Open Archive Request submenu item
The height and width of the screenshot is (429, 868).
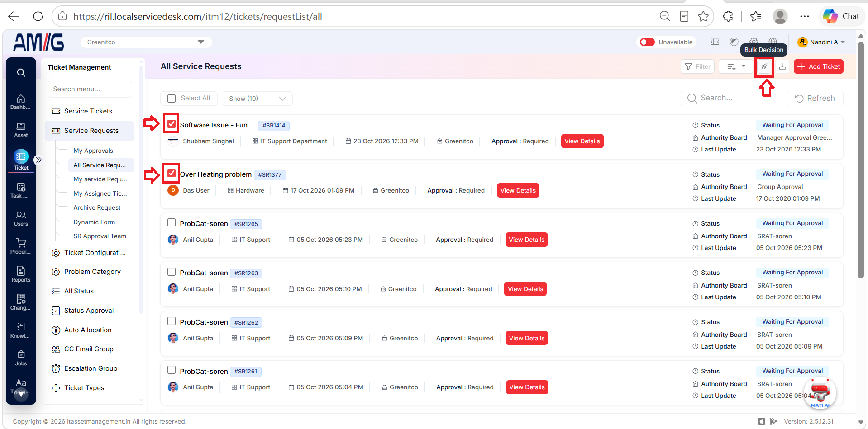coord(97,207)
